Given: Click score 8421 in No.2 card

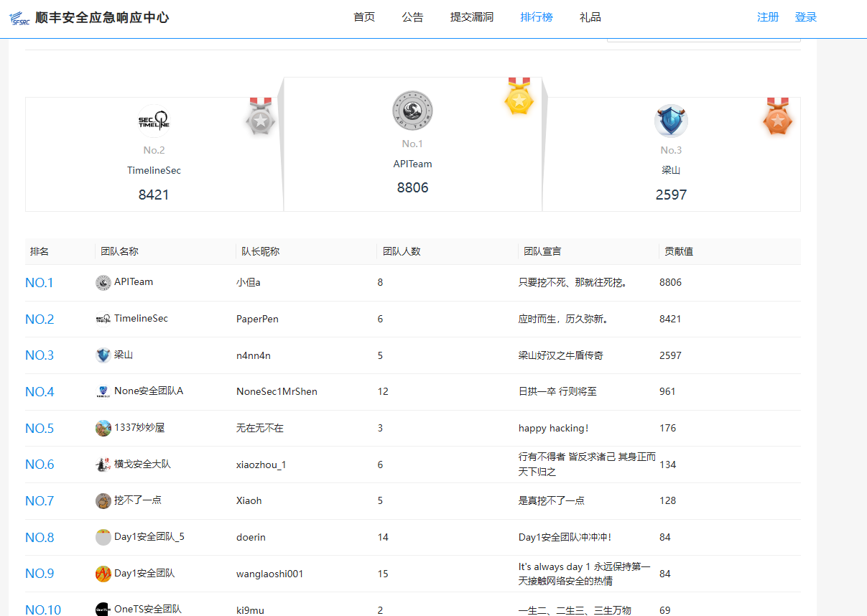Looking at the screenshot, I should [x=154, y=195].
